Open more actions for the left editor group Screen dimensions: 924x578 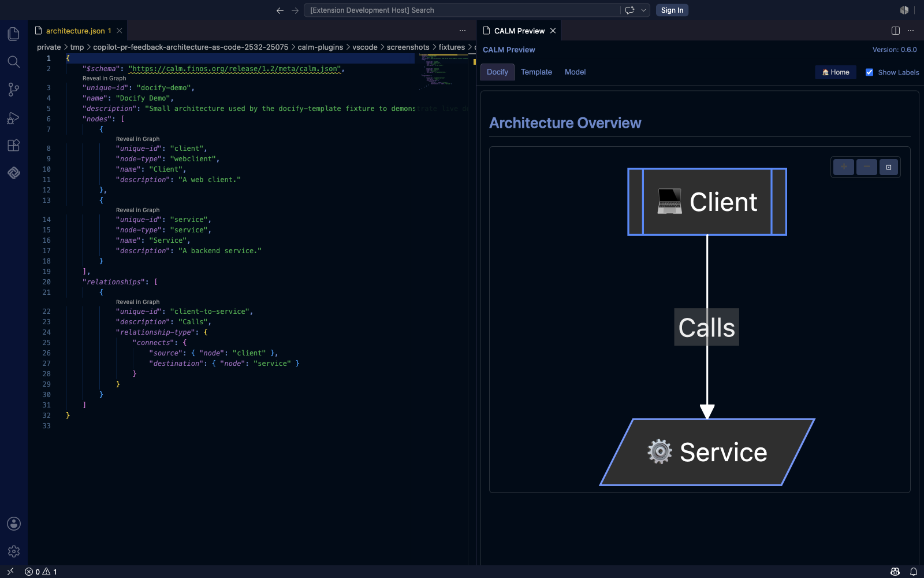pos(463,31)
